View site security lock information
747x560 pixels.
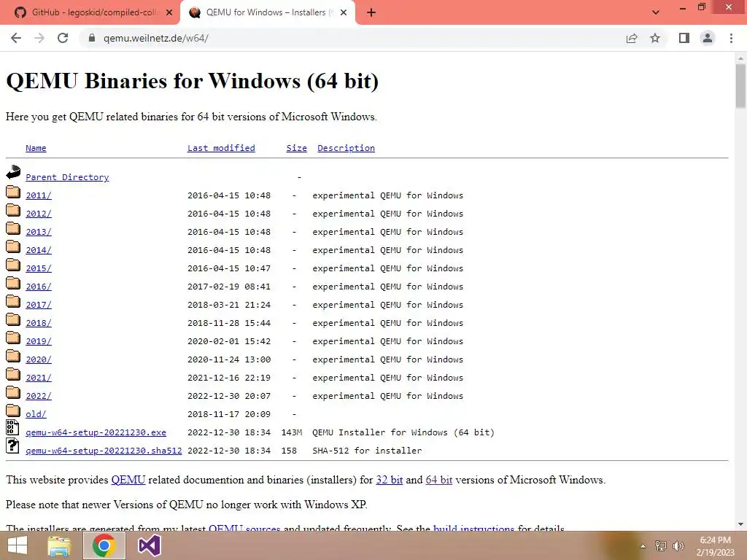[92, 38]
